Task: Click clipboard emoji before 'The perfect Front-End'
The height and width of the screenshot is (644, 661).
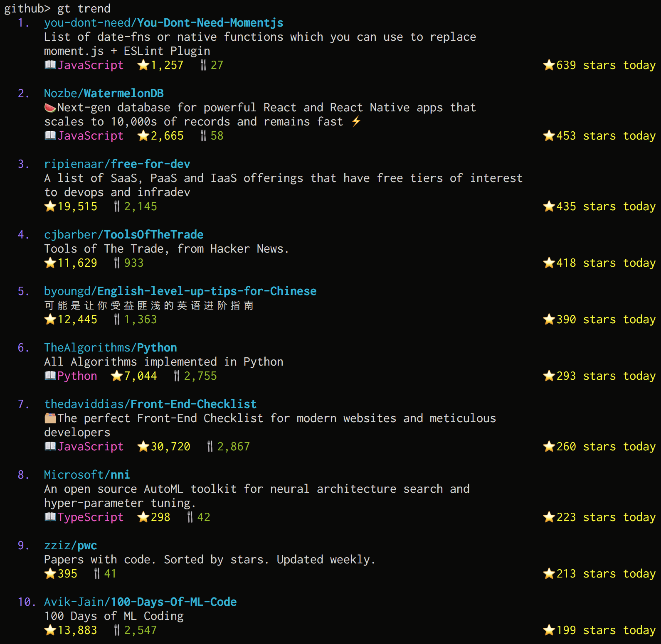Action: click(50, 418)
